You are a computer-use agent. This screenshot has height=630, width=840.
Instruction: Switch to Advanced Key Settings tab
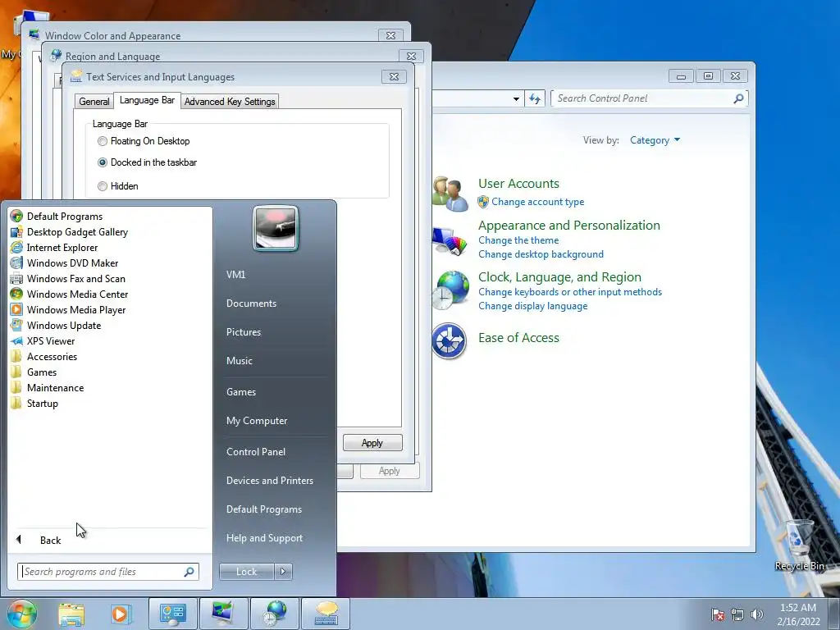coord(230,101)
